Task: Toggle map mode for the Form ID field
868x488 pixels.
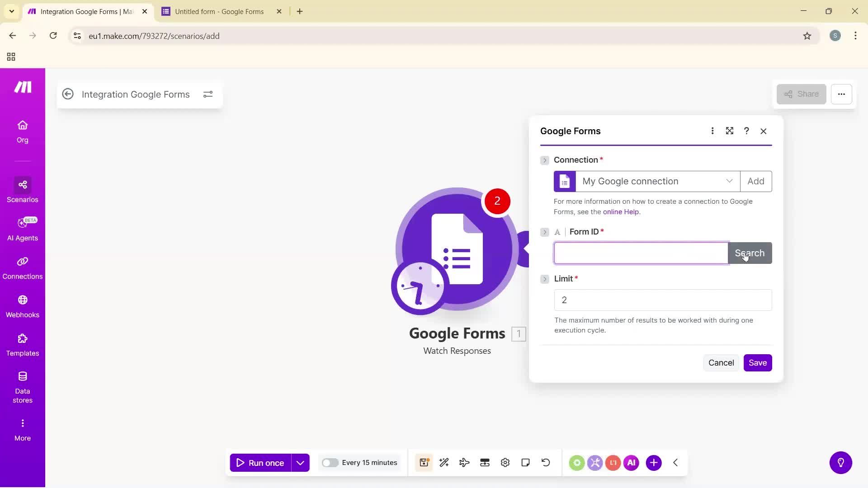Action: click(557, 232)
